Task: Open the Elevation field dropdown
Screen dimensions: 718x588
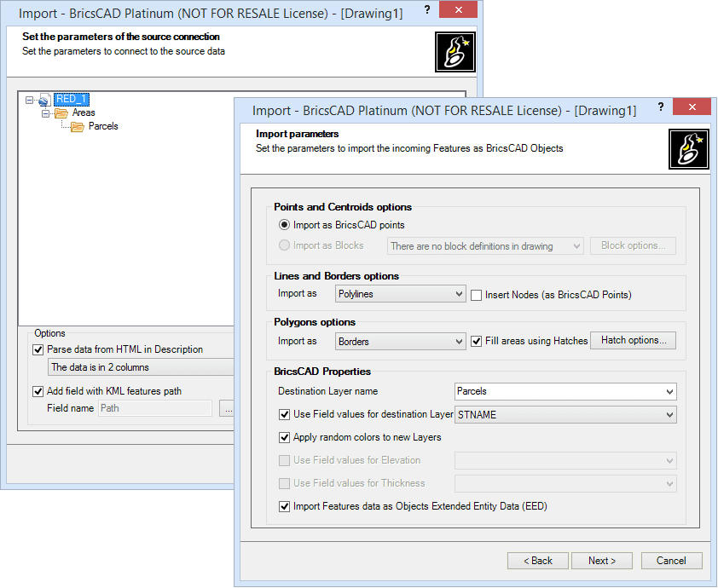Action: (565, 461)
